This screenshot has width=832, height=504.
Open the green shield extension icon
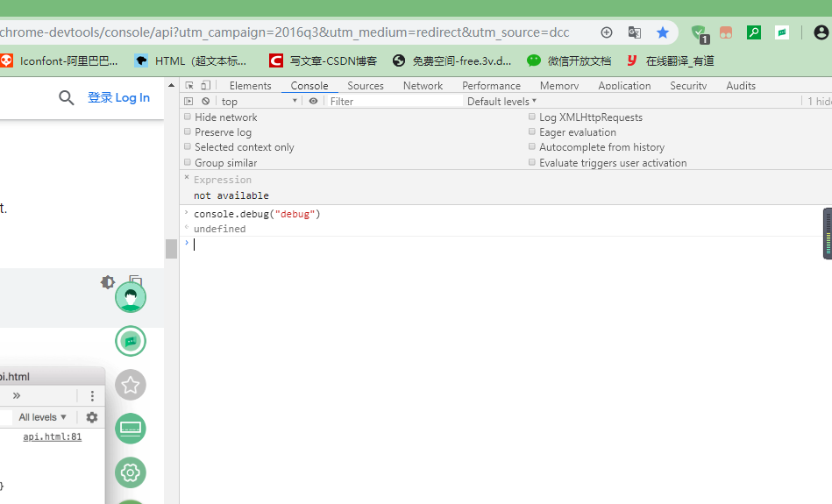(x=700, y=34)
